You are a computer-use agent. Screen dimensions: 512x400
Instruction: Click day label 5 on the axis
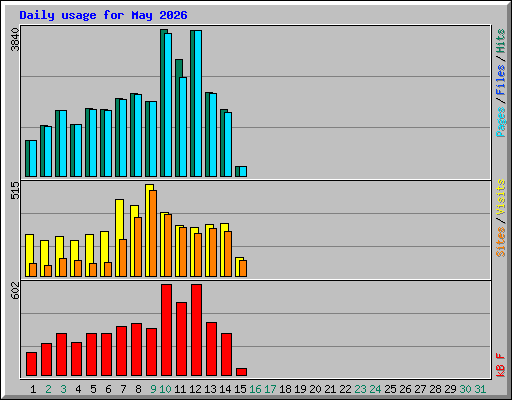coord(93,389)
